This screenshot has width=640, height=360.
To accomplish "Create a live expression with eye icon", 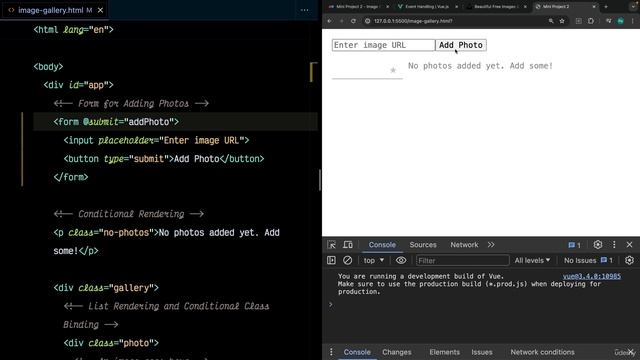I will point(401,260).
